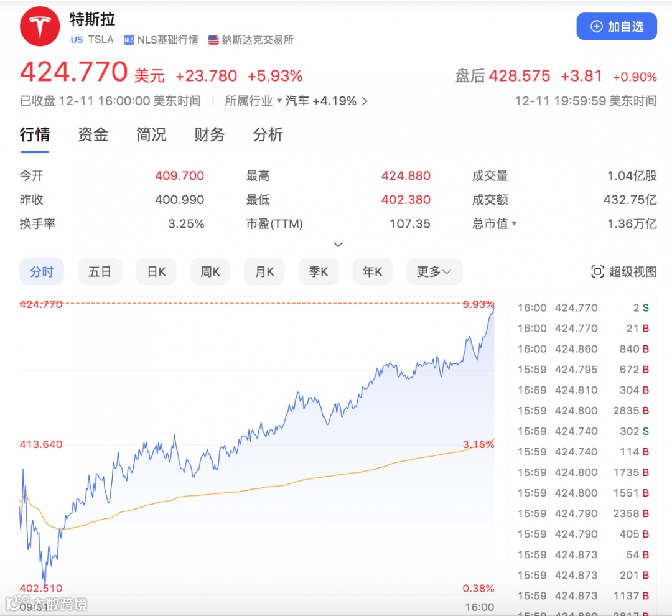Click trade row 16:00 424.770 2 S

click(583, 308)
